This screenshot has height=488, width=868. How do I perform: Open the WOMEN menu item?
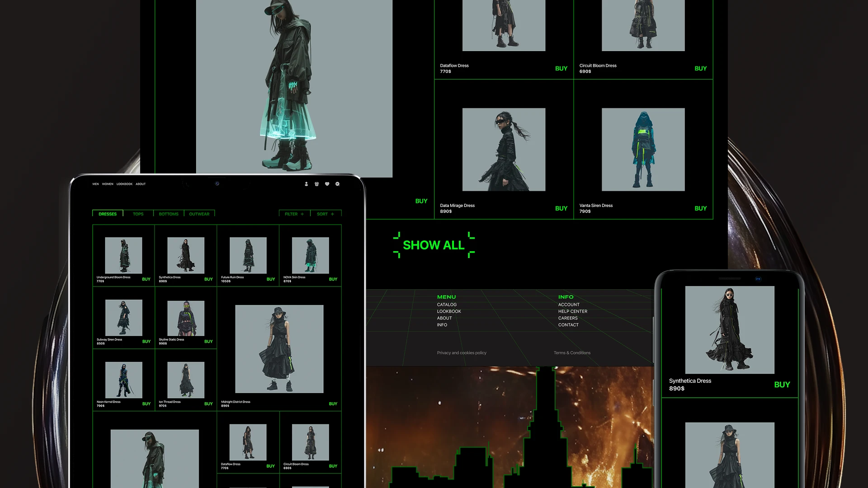pos(108,184)
